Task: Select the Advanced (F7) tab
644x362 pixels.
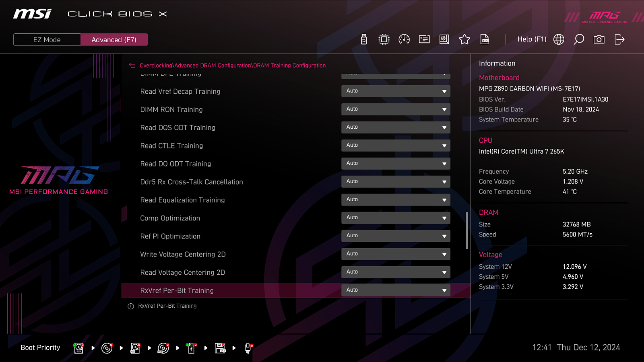Action: tap(114, 40)
